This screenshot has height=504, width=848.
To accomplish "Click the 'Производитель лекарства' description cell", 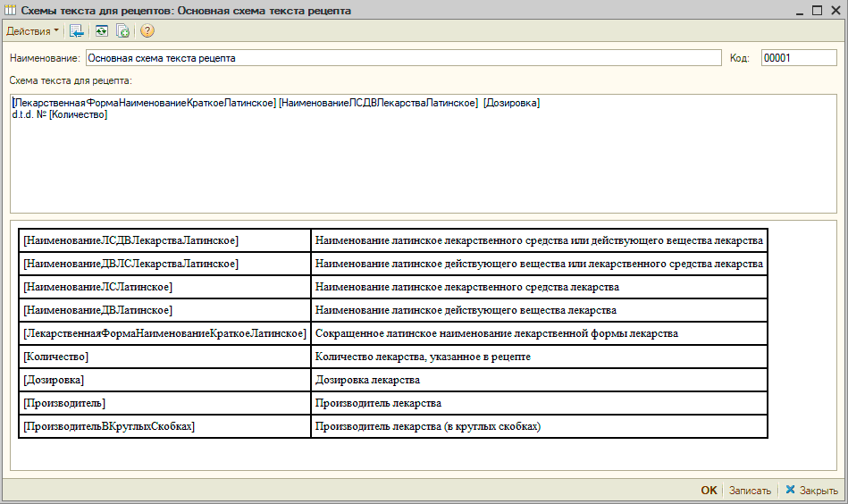I will [x=539, y=404].
